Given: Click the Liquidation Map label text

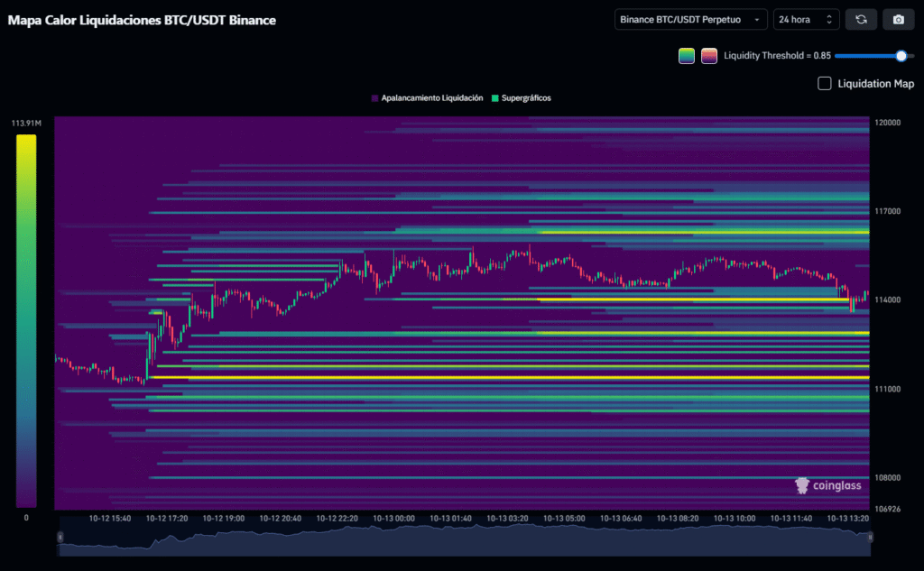Looking at the screenshot, I should click(x=875, y=84).
